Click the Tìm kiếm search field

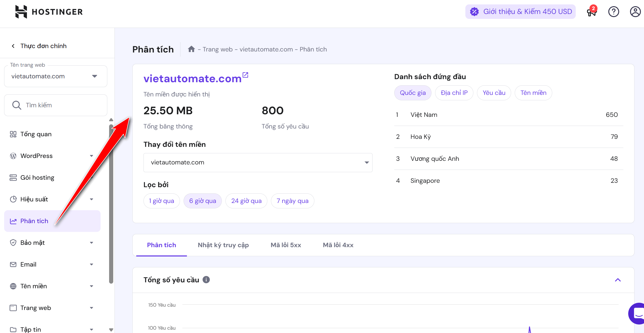coord(56,105)
